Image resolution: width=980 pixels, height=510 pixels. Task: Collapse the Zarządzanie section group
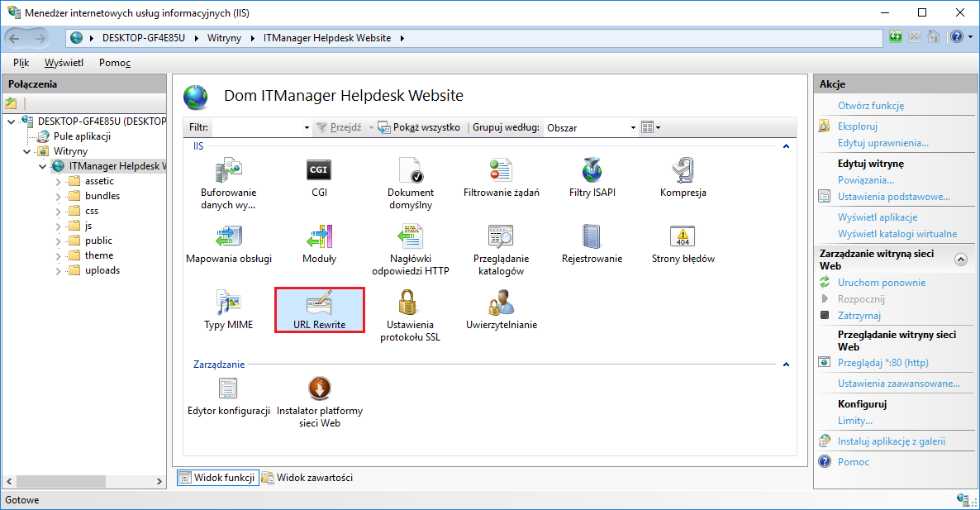786,365
